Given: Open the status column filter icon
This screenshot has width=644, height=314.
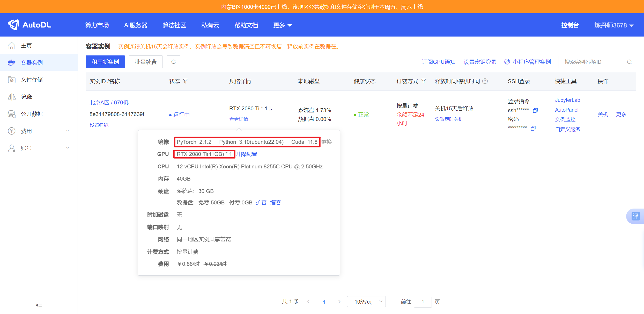Looking at the screenshot, I should coord(185,81).
